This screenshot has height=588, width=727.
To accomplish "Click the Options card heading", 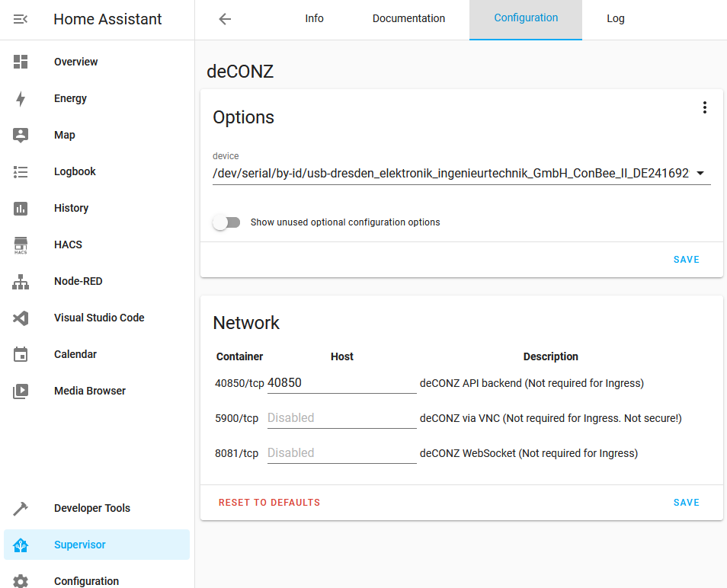I will (243, 117).
